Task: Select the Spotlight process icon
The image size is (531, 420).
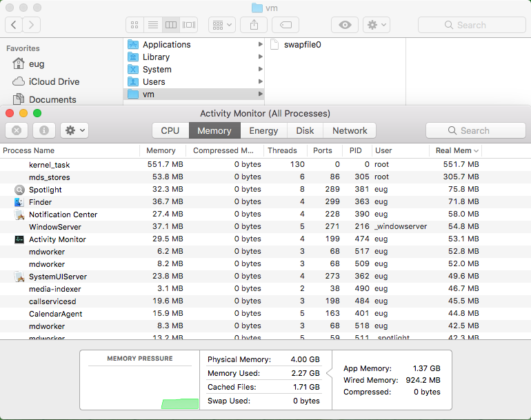Action: pos(19,190)
